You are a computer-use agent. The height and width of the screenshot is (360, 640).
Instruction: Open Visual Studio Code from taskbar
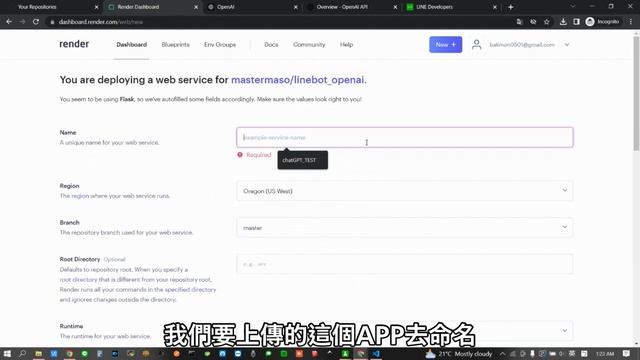[376, 353]
